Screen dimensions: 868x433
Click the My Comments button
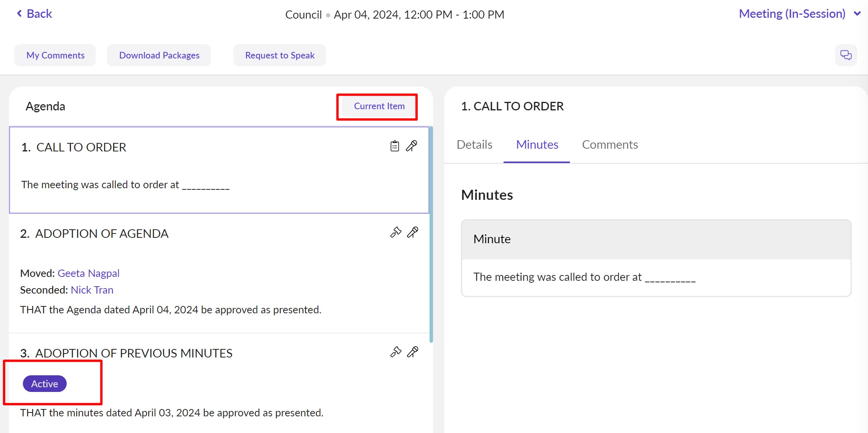[55, 55]
